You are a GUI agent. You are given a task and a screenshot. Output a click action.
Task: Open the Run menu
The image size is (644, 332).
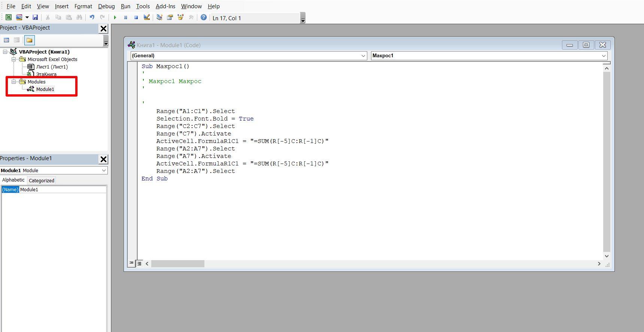pyautogui.click(x=125, y=6)
